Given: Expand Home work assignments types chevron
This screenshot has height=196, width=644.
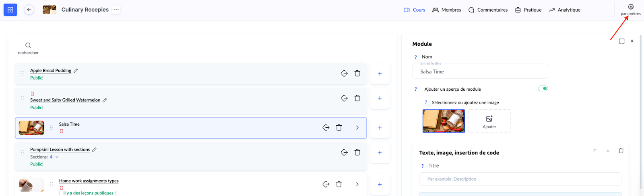Looking at the screenshot, I should point(357,184).
